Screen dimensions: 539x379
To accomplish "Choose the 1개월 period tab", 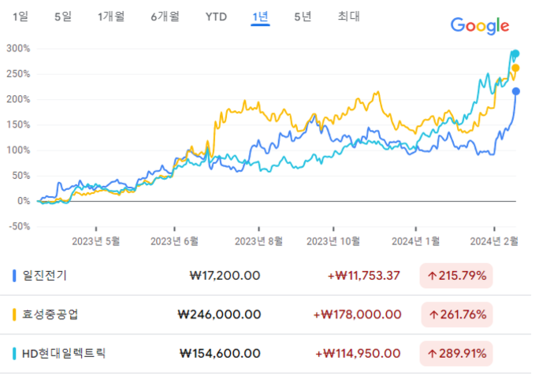I will point(111,16).
